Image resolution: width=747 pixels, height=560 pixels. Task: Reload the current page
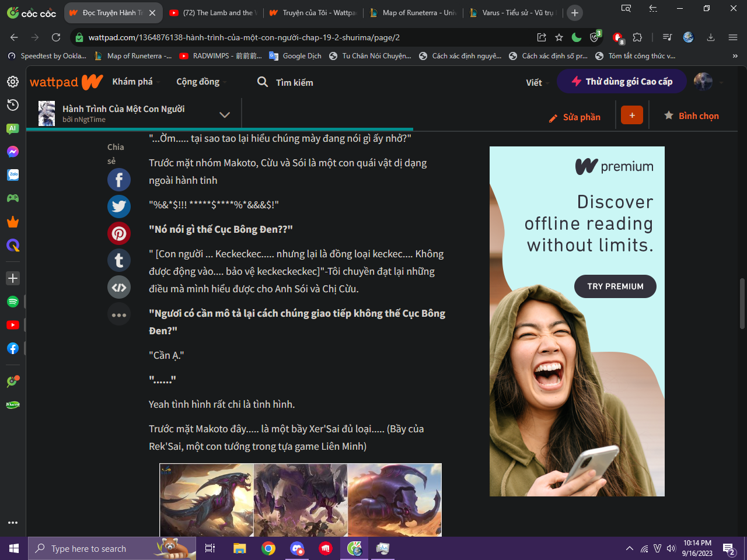(x=56, y=37)
